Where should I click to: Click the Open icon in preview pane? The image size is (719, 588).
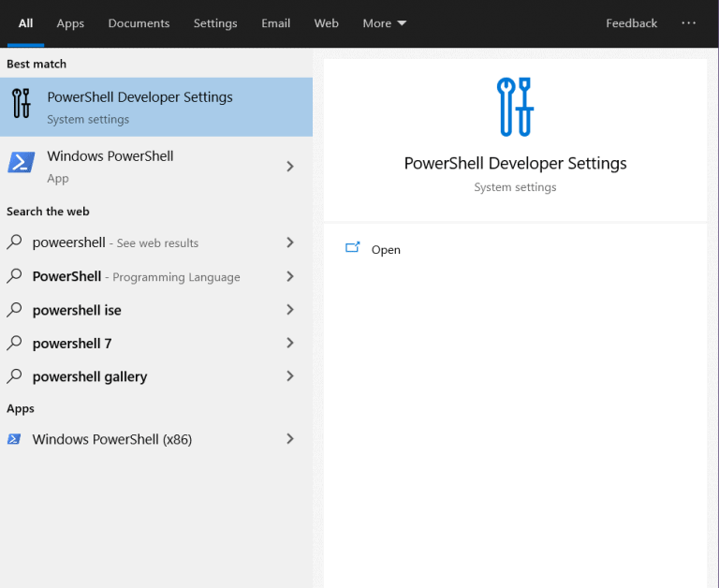tap(353, 249)
